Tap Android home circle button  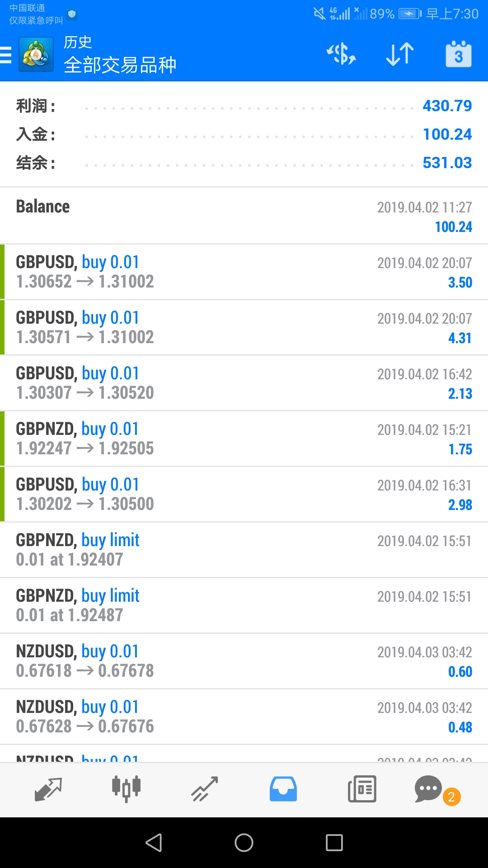tap(244, 843)
